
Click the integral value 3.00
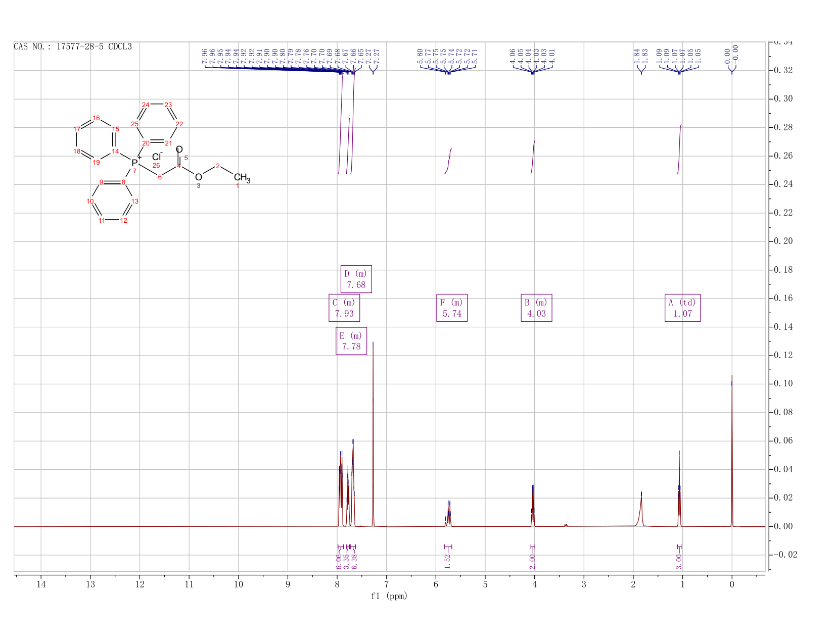pos(679,561)
